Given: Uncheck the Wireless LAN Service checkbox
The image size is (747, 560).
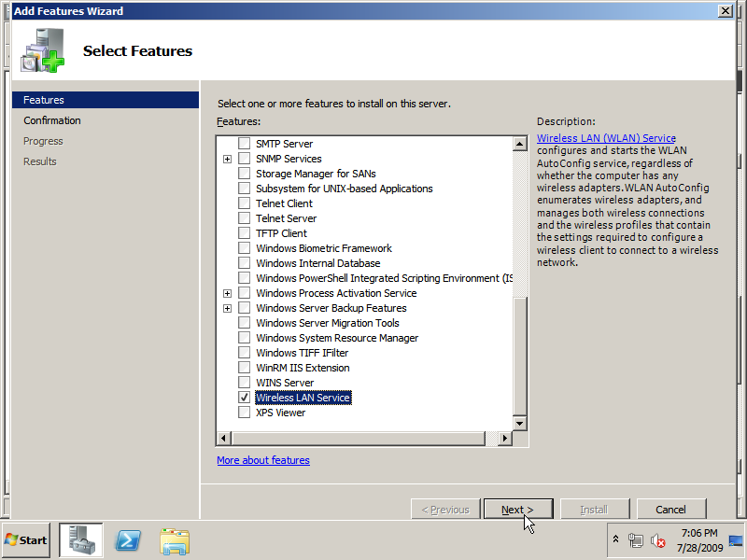Looking at the screenshot, I should pos(244,398).
